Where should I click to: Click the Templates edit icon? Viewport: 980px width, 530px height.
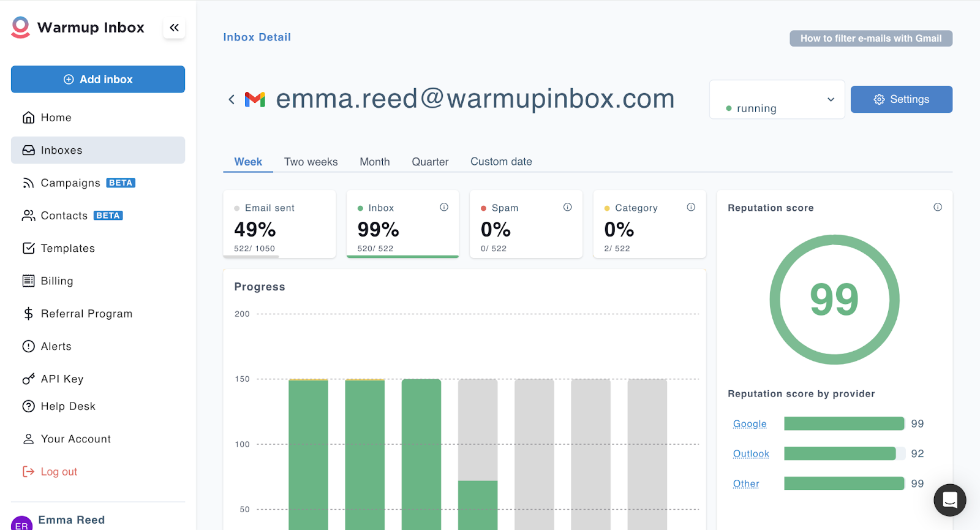tap(28, 248)
